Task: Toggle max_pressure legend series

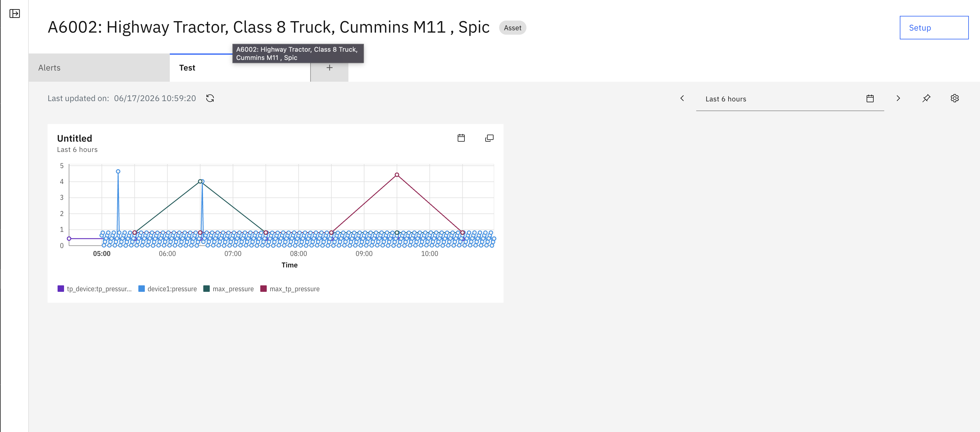Action: (229, 289)
